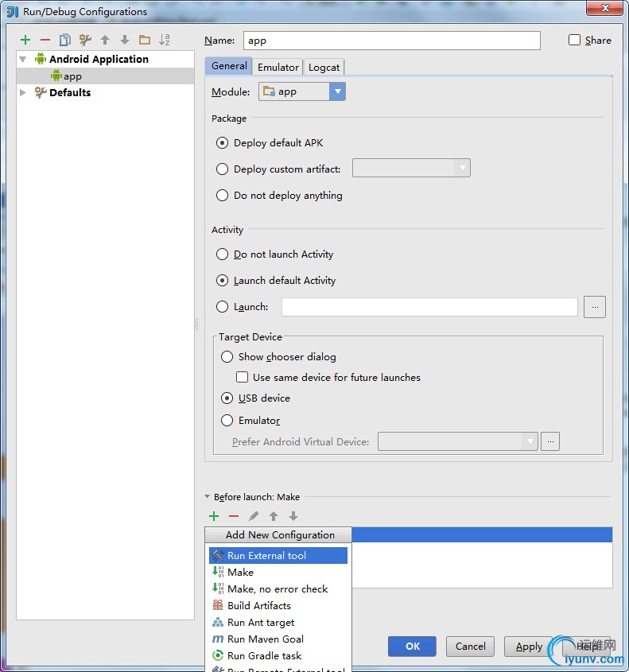This screenshot has width=629, height=672.
Task: Move configuration up in the list
Action: pyautogui.click(x=105, y=40)
